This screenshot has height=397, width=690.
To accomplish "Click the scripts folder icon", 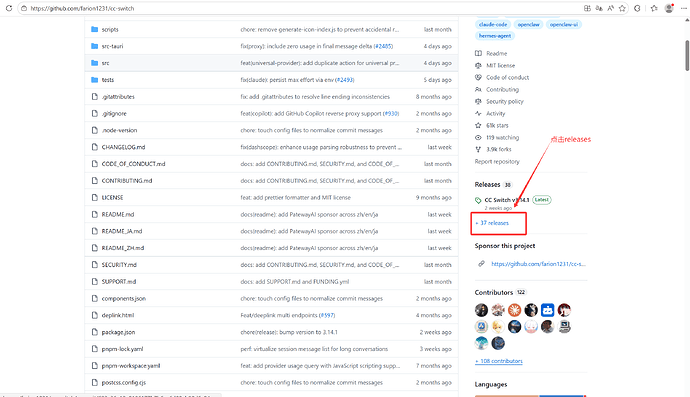I will (94, 29).
